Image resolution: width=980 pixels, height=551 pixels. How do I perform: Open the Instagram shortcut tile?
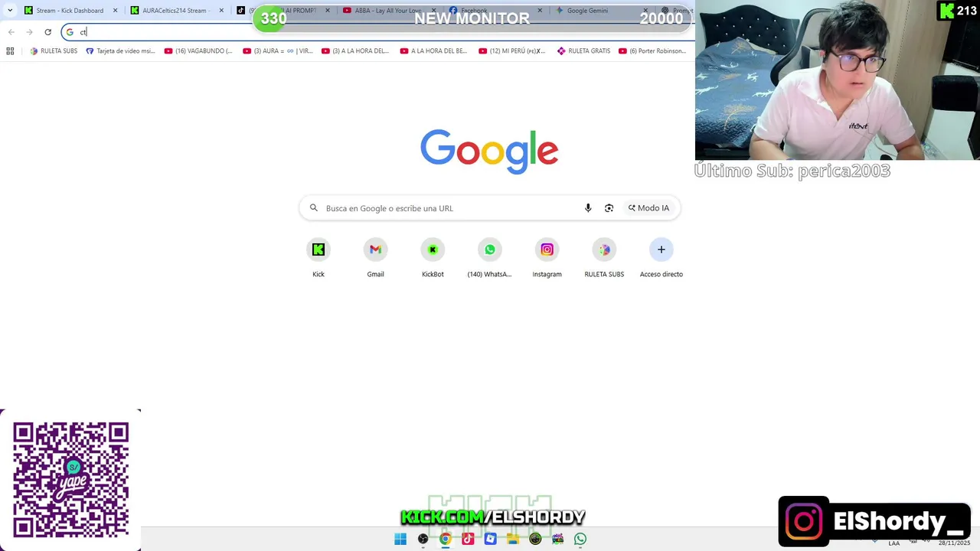[x=547, y=258]
